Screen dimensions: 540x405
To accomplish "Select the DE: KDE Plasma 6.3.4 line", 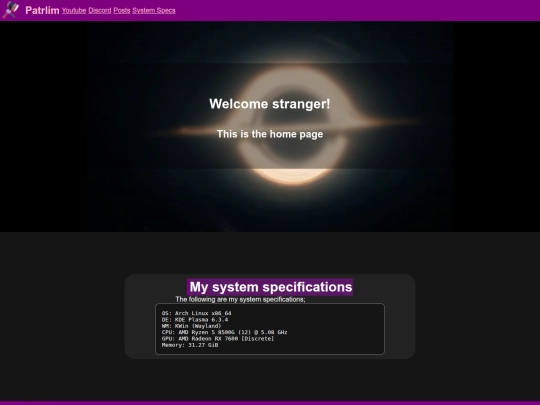I will pyautogui.click(x=195, y=320).
